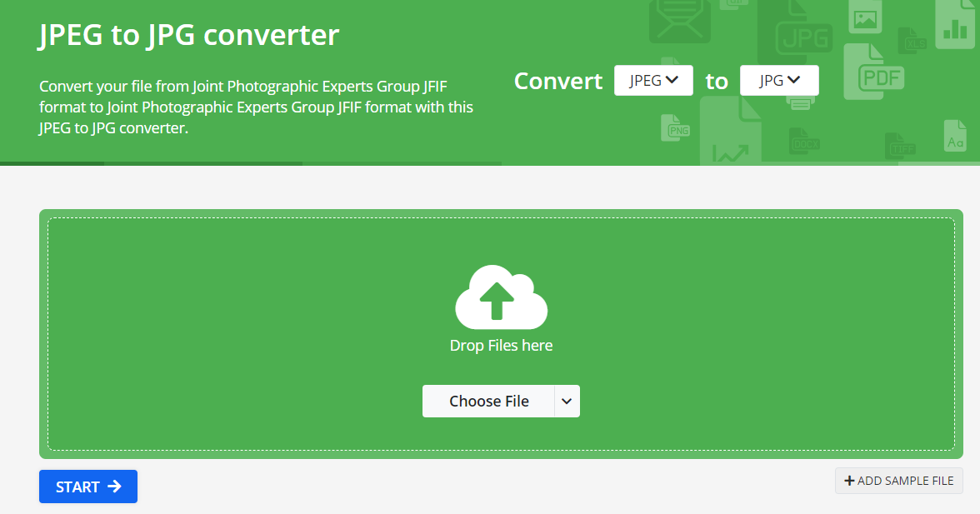Open the JPG target format dropdown

(x=779, y=81)
